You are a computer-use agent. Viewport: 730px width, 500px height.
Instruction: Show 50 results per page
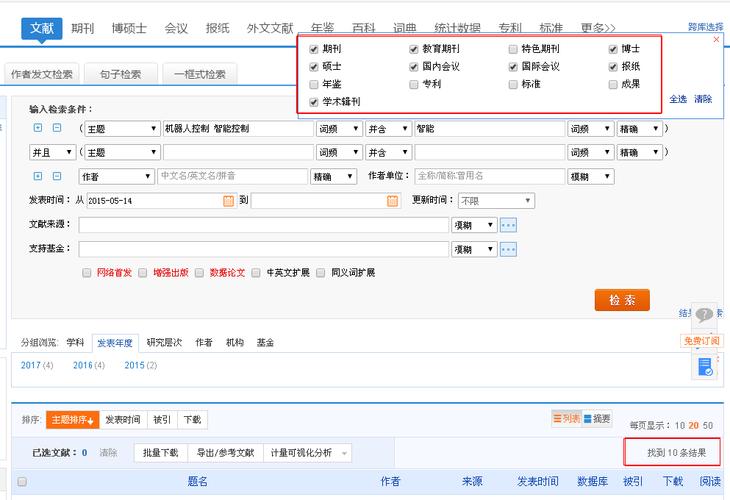pos(708,426)
